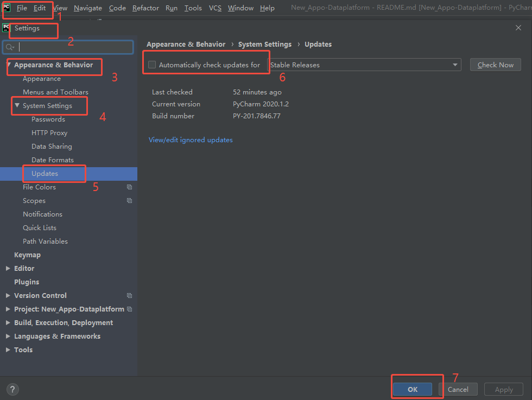Image resolution: width=532 pixels, height=400 pixels.
Task: Open help with the question mark button
Action: [12, 390]
